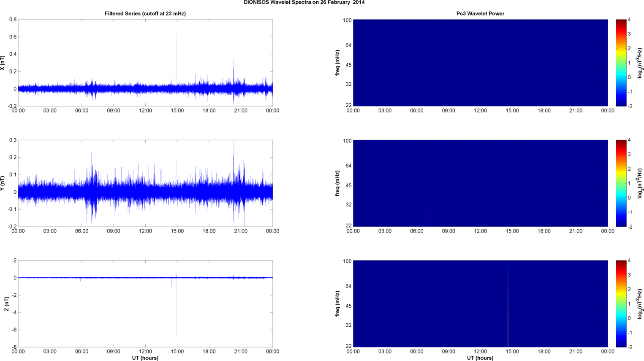Click '06:00' tick under Z series plot
644x361 pixels.
tap(82, 352)
